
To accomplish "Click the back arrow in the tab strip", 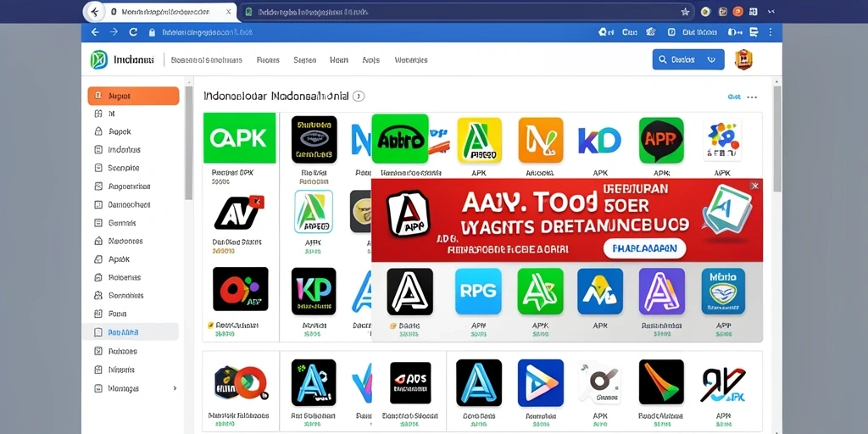I will coord(95,12).
